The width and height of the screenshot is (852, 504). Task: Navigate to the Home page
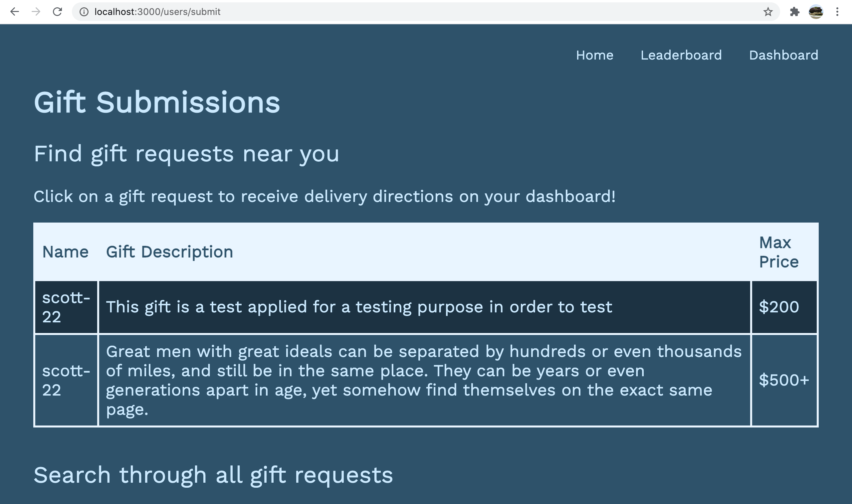[x=595, y=55]
